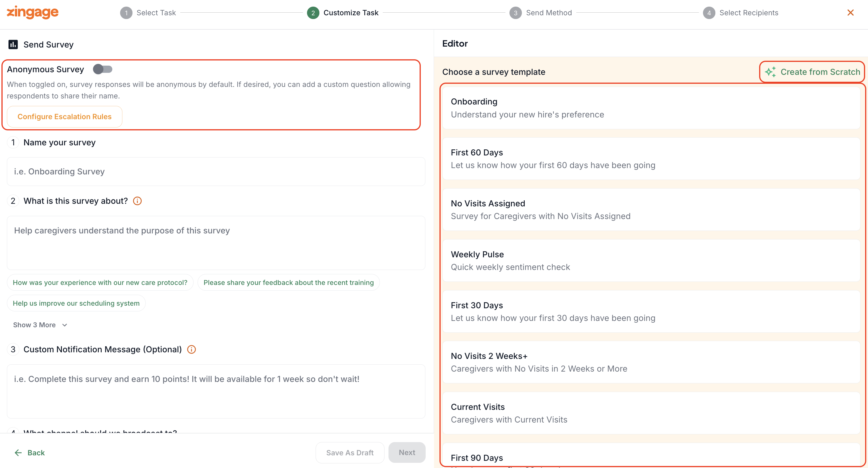Image resolution: width=868 pixels, height=468 pixels.
Task: Click the Name your survey input field
Action: 216,172
